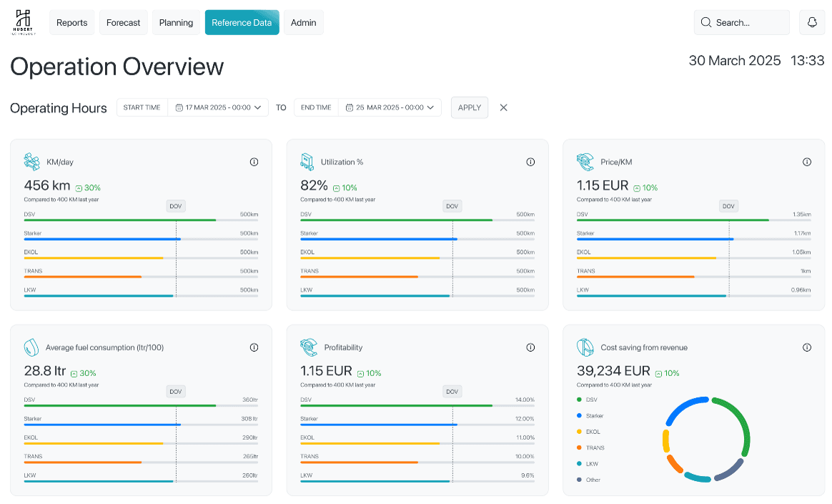Switch to the Reports tab
The width and height of the screenshot is (832, 504).
[71, 22]
